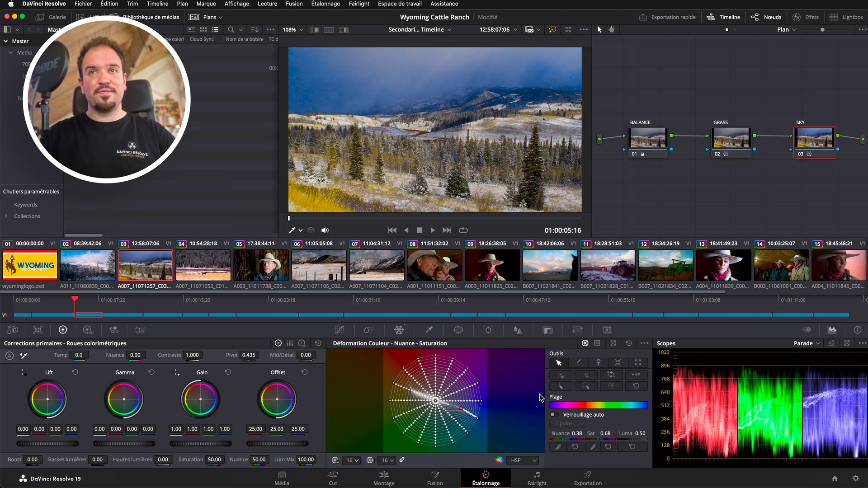This screenshot has height=488, width=868.
Task: Open the Parade scope type dropdown
Action: [807, 343]
